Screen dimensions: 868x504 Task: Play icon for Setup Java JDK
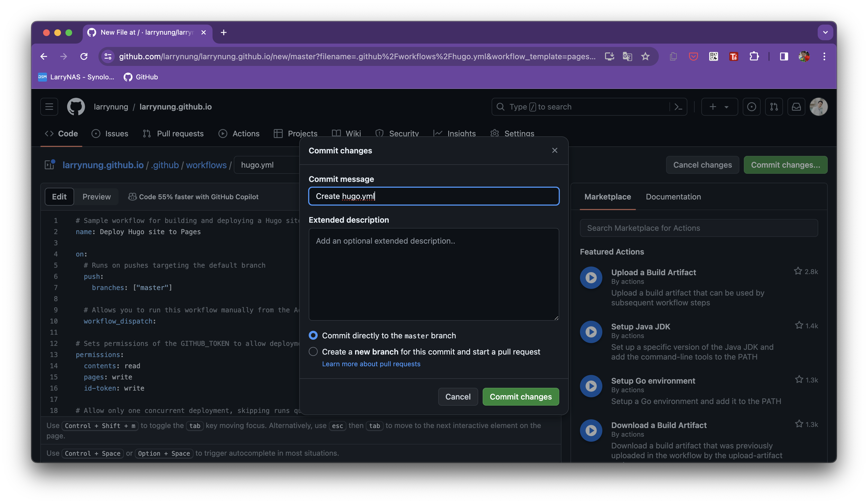coord(591,332)
